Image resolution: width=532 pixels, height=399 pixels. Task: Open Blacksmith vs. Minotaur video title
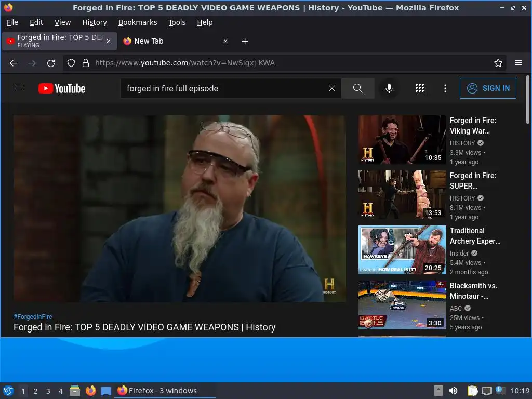pyautogui.click(x=474, y=291)
